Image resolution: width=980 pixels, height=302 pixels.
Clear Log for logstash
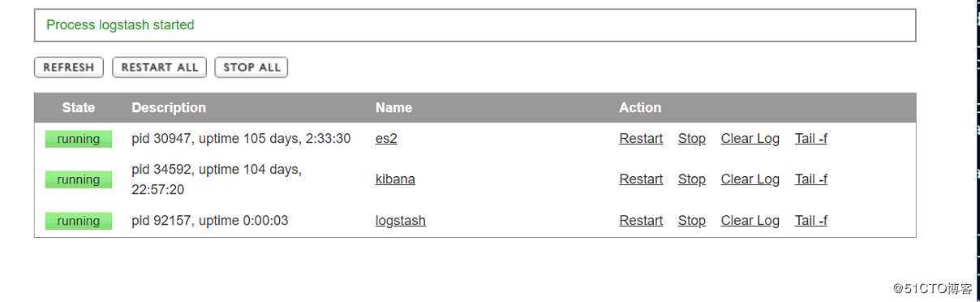[750, 221]
